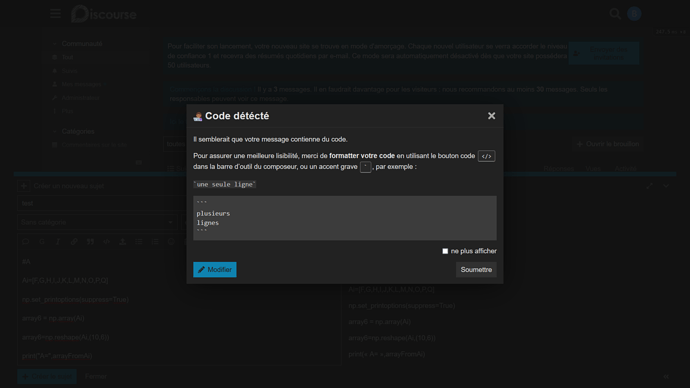Click the </> code key in dialog
The image size is (690, 388).
coord(486,156)
